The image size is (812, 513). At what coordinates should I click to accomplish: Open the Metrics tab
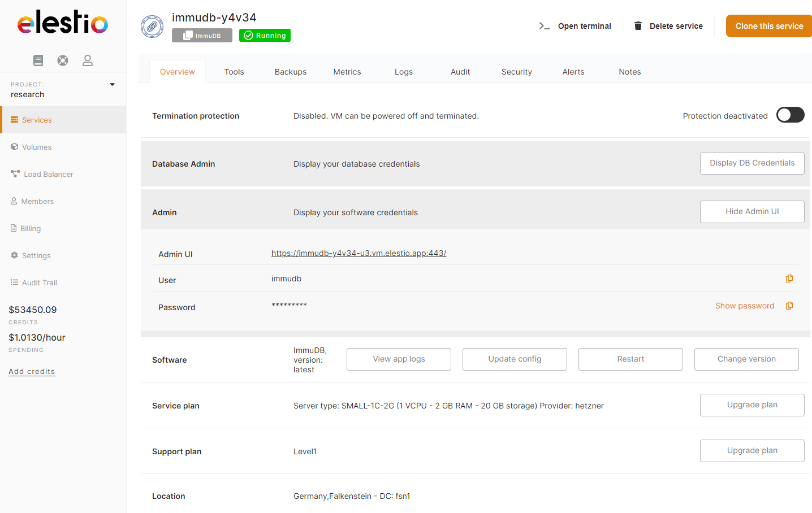click(x=347, y=72)
